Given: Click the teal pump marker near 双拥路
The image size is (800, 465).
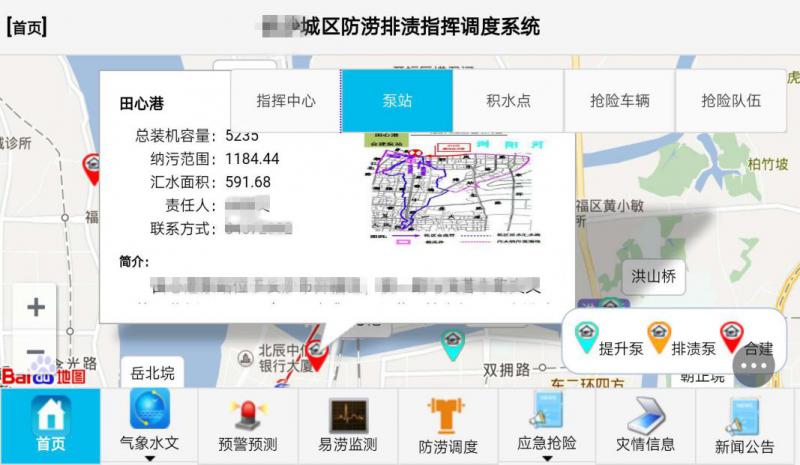Looking at the screenshot, I should coord(453,344).
